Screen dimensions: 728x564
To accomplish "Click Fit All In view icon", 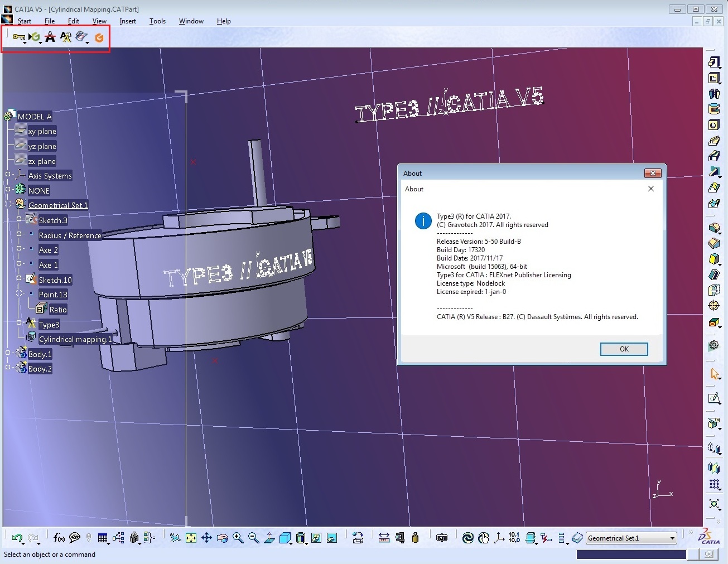I will [x=191, y=538].
